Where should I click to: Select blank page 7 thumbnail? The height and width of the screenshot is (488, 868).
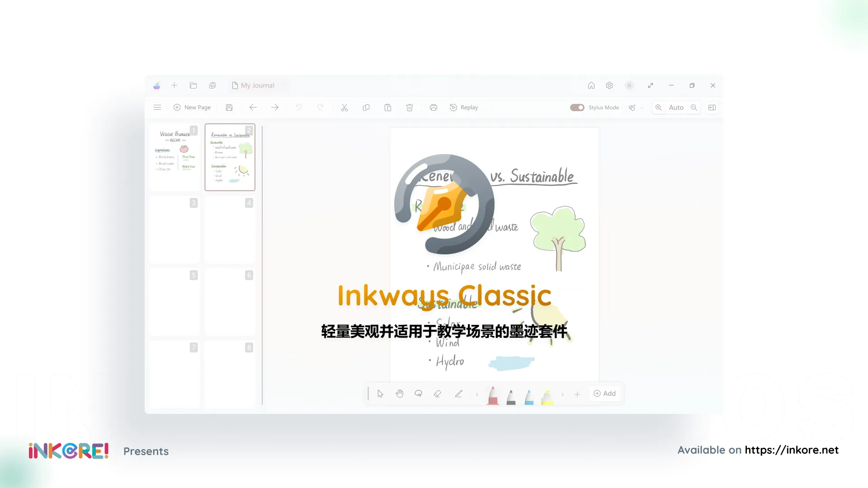(x=175, y=374)
